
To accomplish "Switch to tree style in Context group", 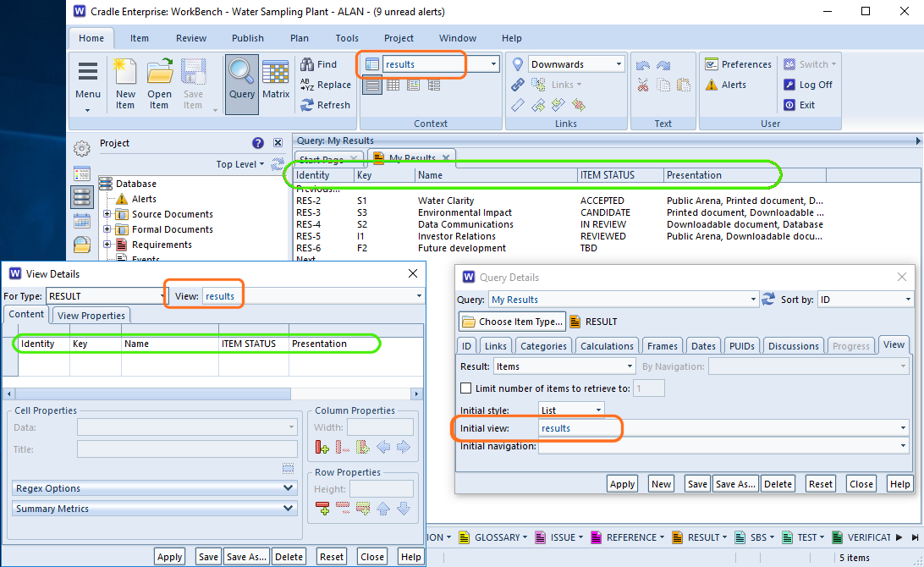I will click(434, 85).
